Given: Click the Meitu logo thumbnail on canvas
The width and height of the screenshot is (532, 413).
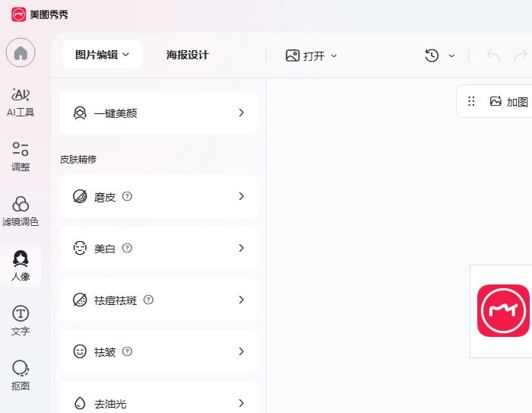Looking at the screenshot, I should 503,310.
